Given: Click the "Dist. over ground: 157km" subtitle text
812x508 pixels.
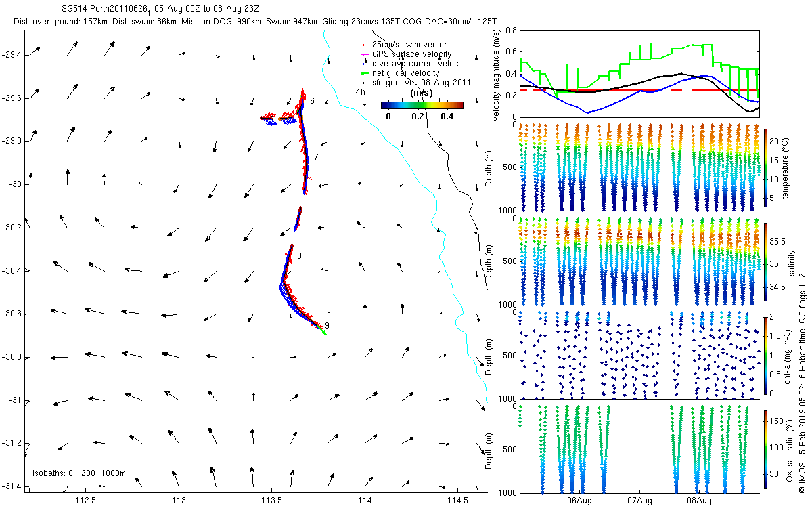Looking at the screenshot, I should 62,22.
